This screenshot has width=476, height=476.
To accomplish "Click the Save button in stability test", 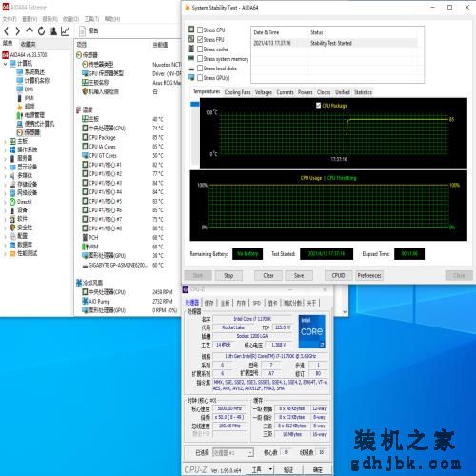I will pyautogui.click(x=299, y=275).
